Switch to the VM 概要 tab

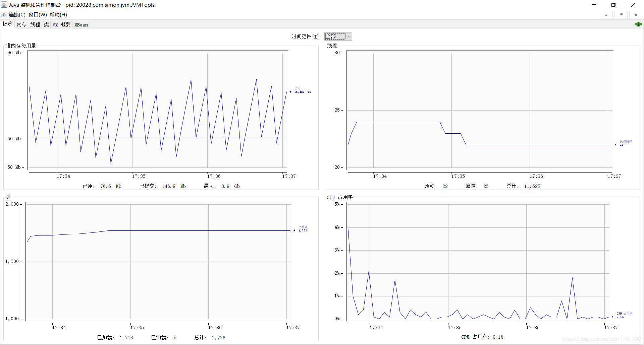tap(61, 24)
